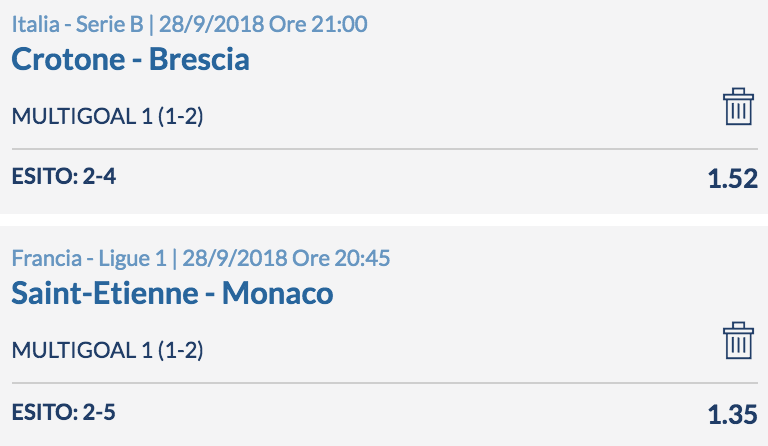The height and width of the screenshot is (446, 768).
Task: Click ESITO: 2-4 outcome label
Action: point(64,176)
